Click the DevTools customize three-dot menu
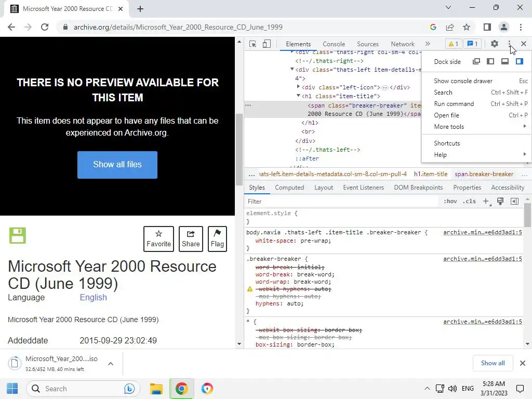Screen dimensions: 532x399 509,44
